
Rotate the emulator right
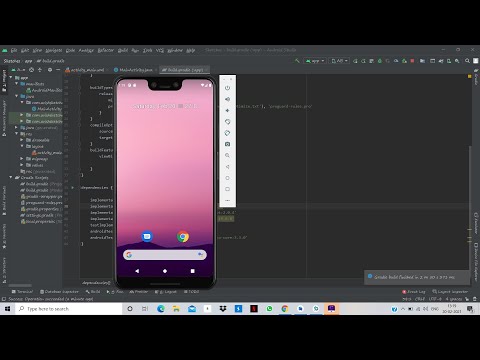[227, 133]
